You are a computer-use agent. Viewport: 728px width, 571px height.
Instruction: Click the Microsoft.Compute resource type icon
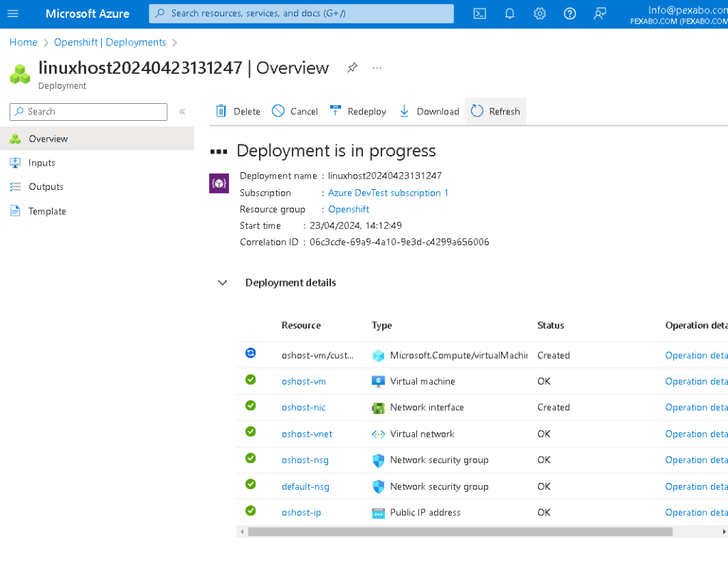point(379,356)
